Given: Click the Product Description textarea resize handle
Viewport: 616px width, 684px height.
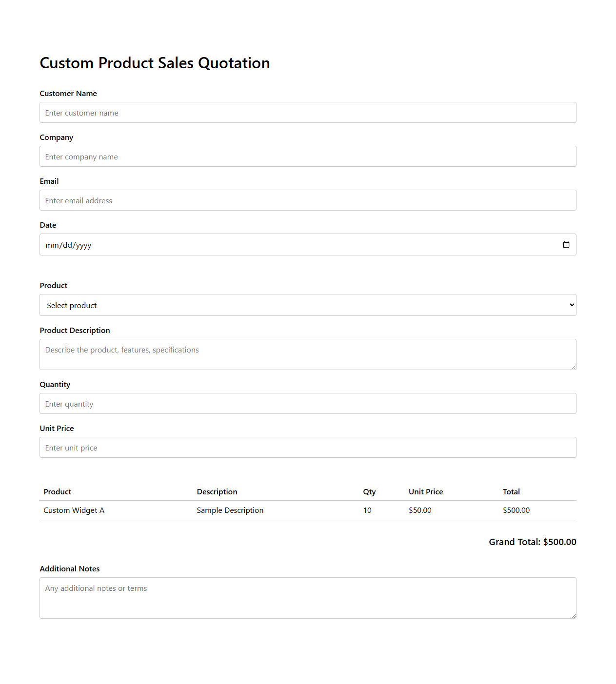Looking at the screenshot, I should click(x=574, y=369).
